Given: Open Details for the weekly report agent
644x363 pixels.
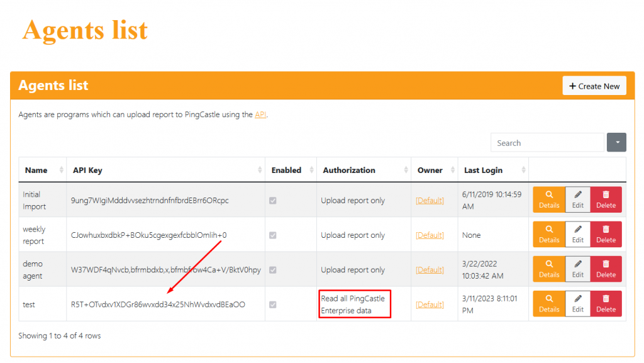Looking at the screenshot, I should (x=548, y=235).
